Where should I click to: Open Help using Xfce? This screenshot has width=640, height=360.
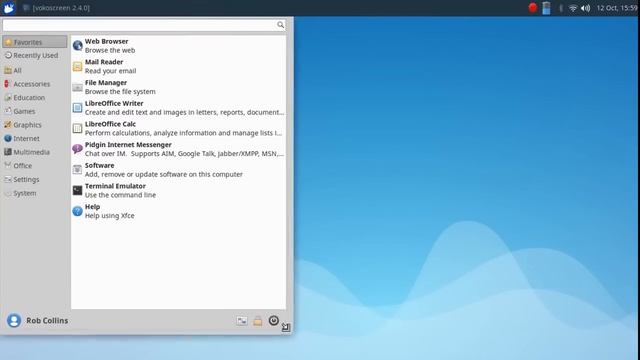[178, 211]
